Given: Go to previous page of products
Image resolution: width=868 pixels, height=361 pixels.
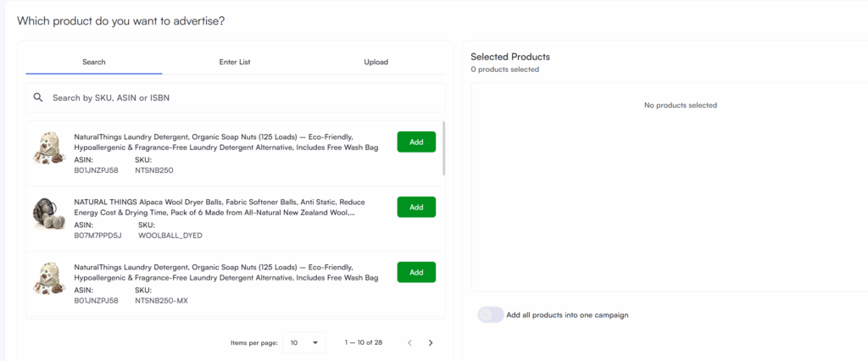Looking at the screenshot, I should point(409,342).
